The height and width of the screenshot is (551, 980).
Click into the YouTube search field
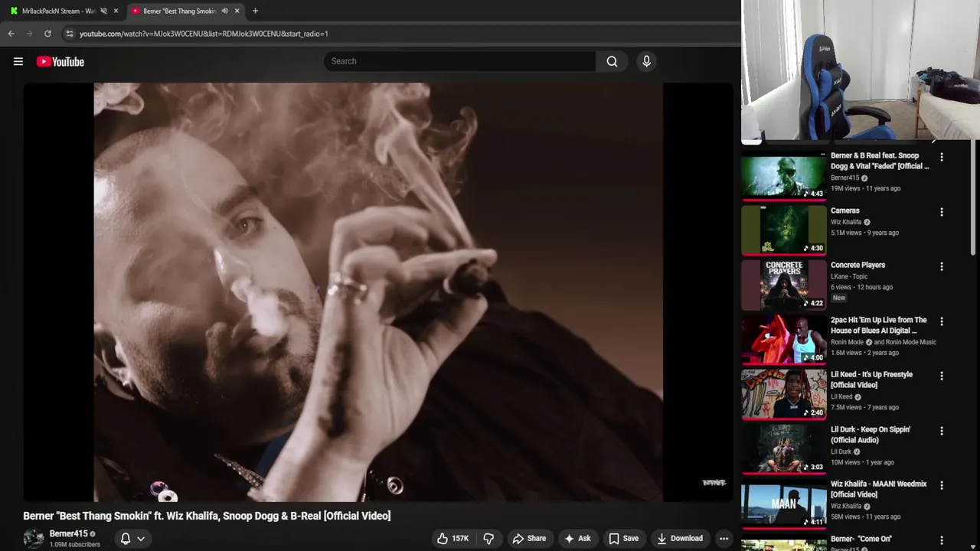459,61
